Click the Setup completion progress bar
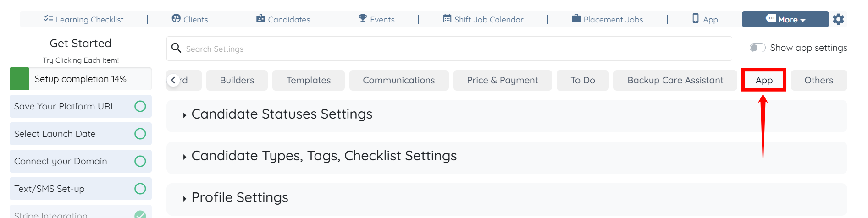868x218 pixels. (x=81, y=79)
